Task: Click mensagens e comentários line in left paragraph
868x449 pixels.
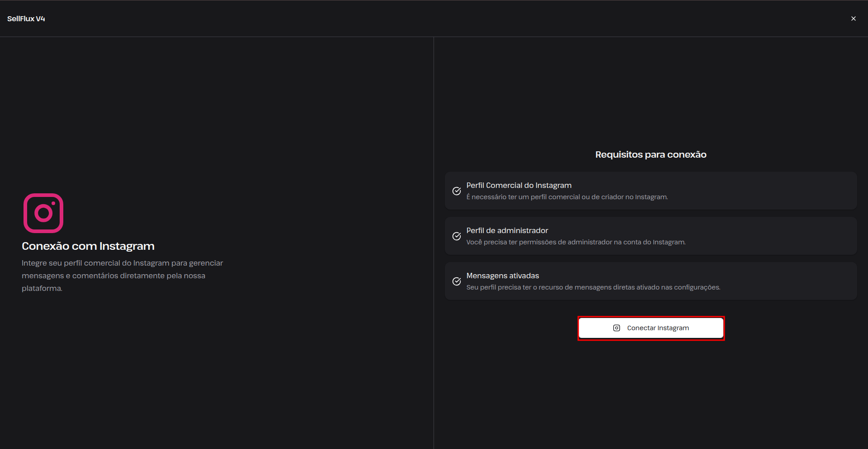Action: pos(113,276)
